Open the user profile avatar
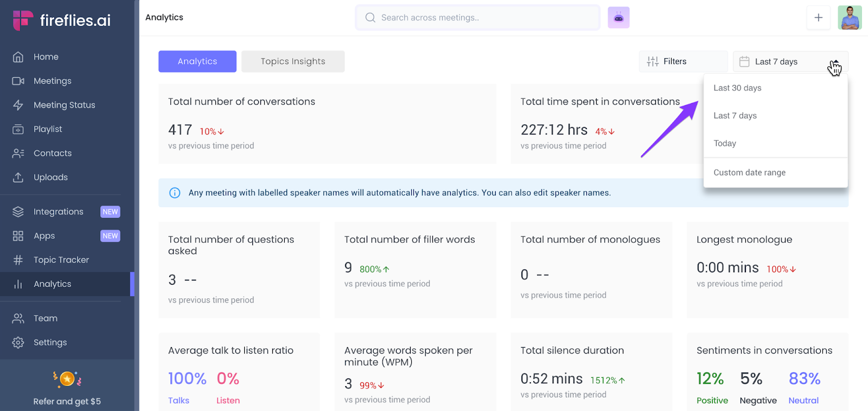The image size is (868, 411). coord(849,18)
